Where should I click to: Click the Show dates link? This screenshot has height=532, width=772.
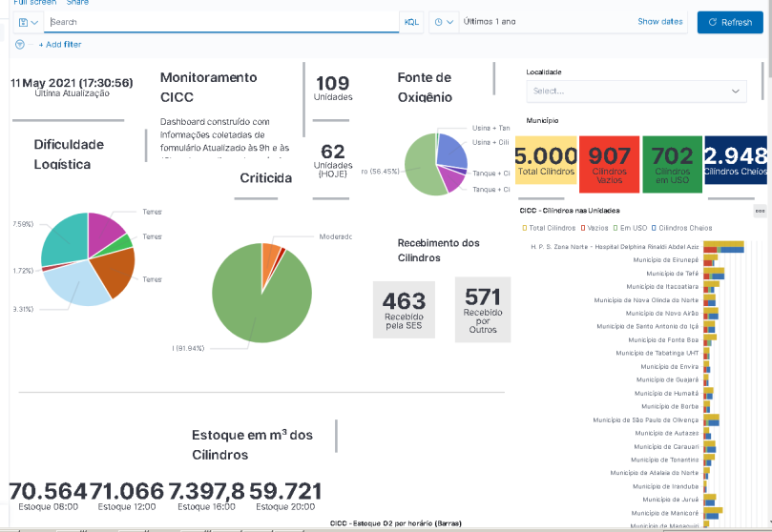[x=659, y=22]
